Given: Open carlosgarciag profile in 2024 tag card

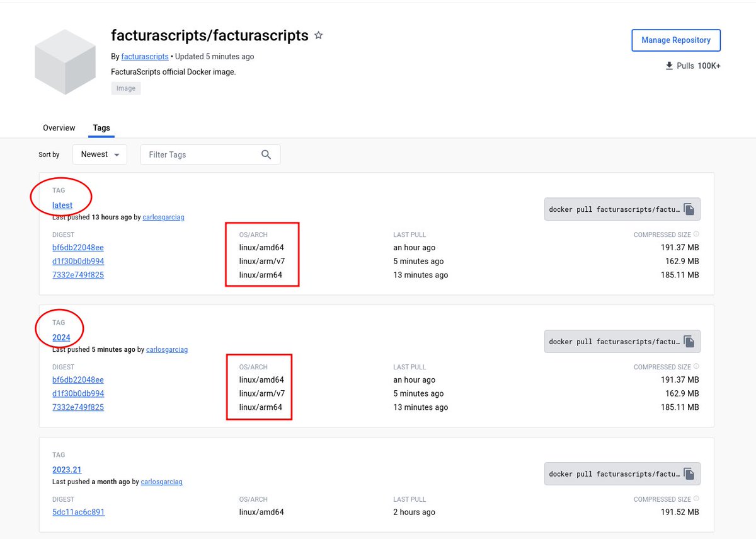Looking at the screenshot, I should 167,350.
